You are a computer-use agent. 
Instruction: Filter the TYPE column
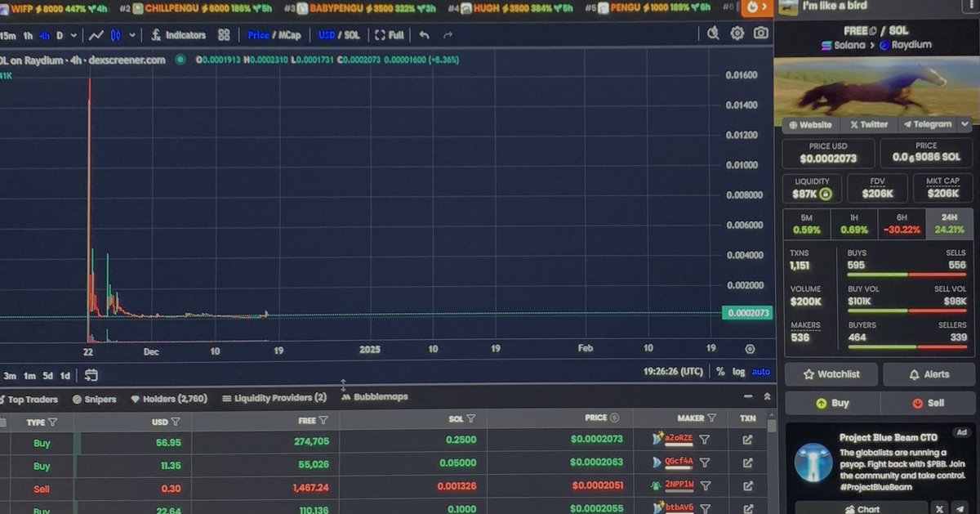pyautogui.click(x=53, y=422)
